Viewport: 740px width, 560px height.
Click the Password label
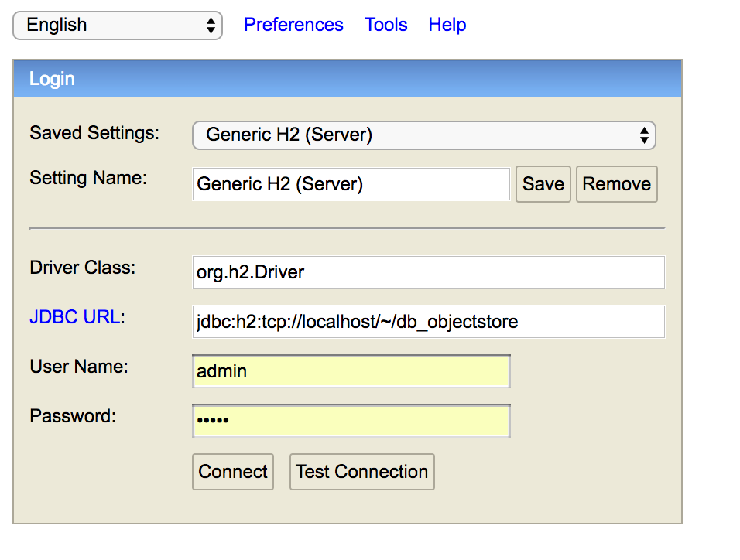[73, 416]
